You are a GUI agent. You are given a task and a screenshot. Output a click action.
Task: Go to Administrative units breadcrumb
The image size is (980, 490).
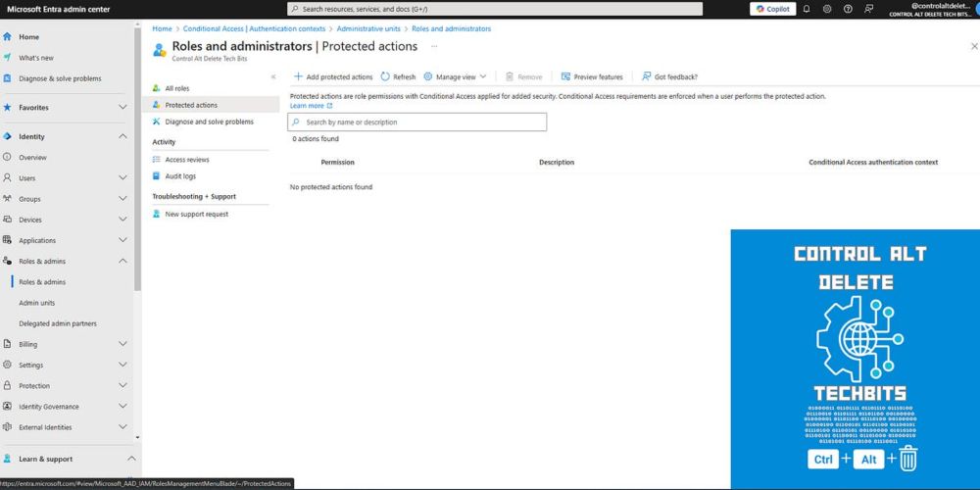(368, 28)
